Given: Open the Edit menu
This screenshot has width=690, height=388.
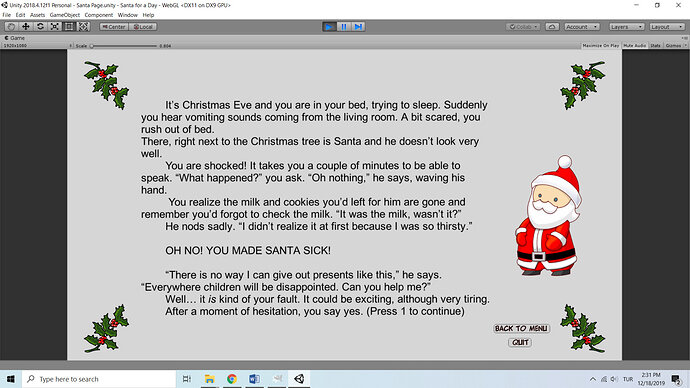Looking at the screenshot, I should [x=20, y=15].
